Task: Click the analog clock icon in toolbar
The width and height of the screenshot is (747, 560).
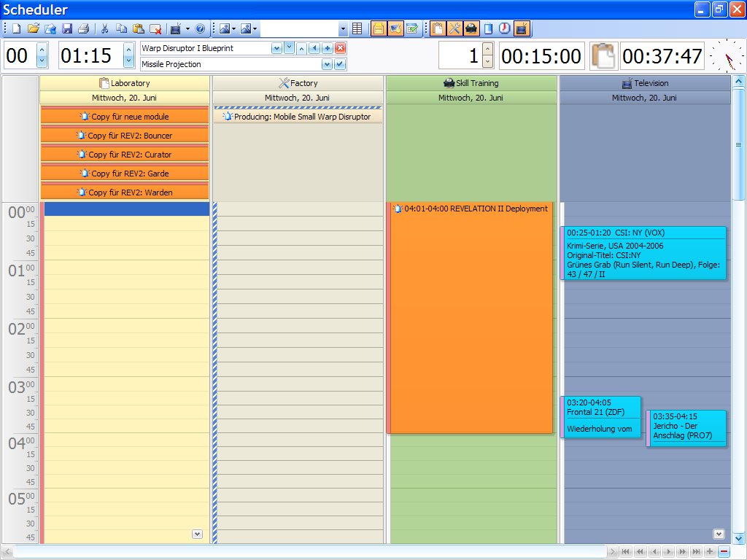Action: click(x=505, y=29)
